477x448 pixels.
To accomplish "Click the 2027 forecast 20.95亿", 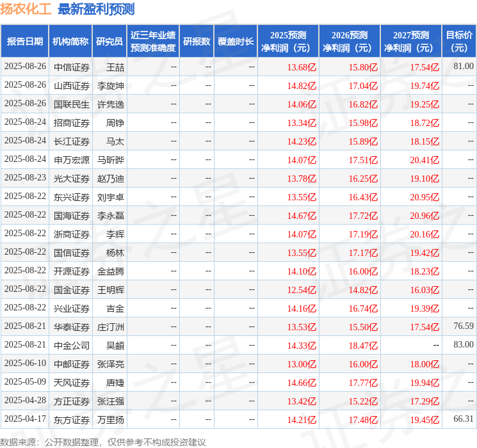I will click(424, 197).
